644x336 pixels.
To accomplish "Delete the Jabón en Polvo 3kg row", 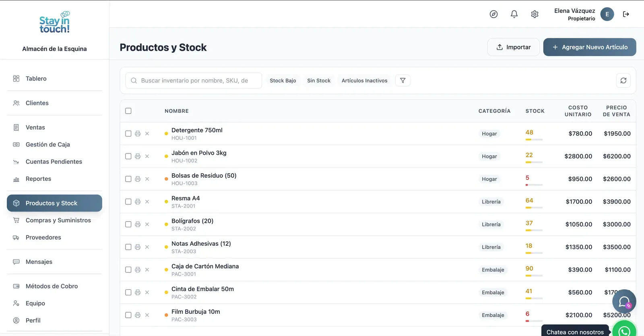I will coord(147,156).
